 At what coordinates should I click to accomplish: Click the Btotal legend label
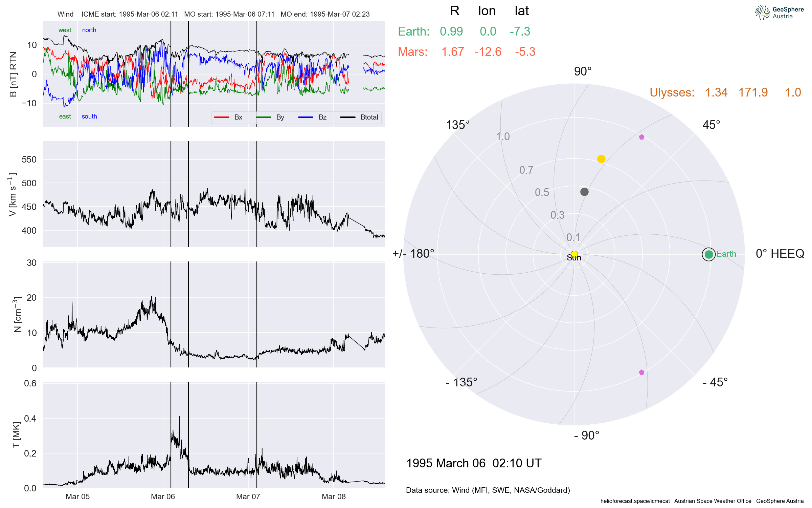tap(369, 117)
